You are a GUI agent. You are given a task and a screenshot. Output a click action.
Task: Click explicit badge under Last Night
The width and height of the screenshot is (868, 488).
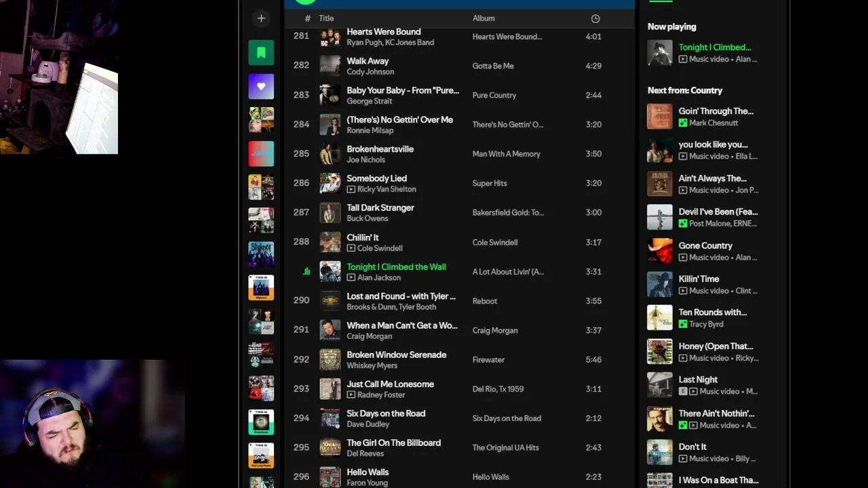683,391
